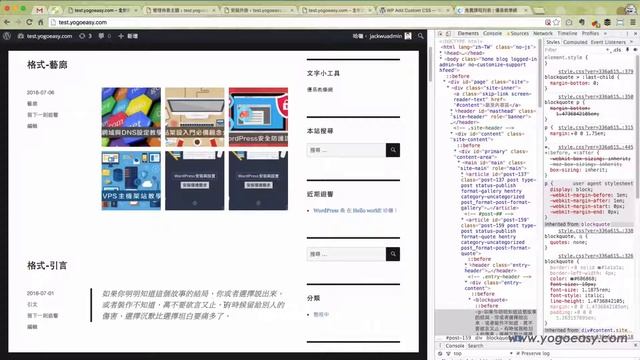The width and height of the screenshot is (640, 360).
Task: Open the Event Listeners tab
Action: pyautogui.click(x=608, y=42)
